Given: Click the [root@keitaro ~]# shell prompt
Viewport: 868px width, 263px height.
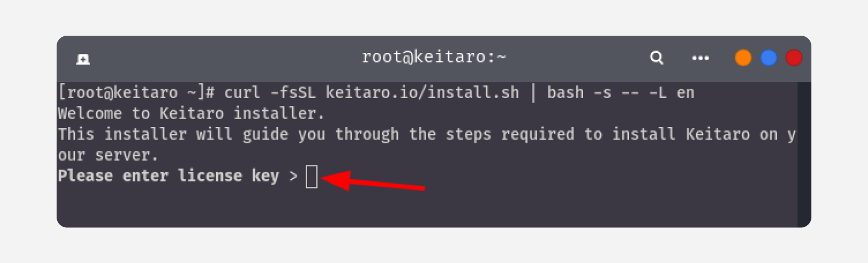Looking at the screenshot, I should [136, 93].
